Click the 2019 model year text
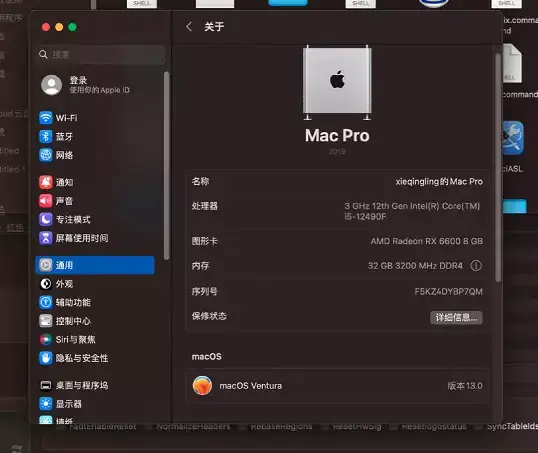The height and width of the screenshot is (453, 538). [337, 151]
